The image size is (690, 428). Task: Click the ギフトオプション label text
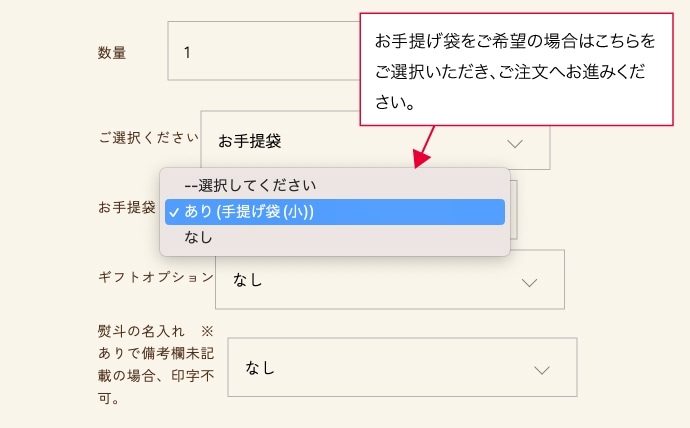[x=156, y=277]
